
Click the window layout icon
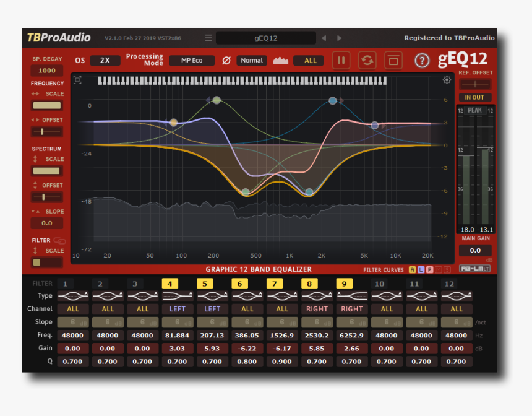(393, 60)
